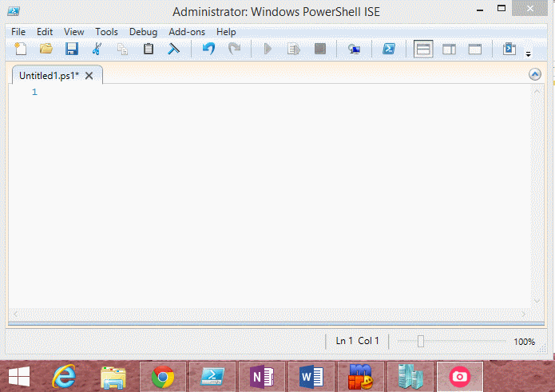Undo the last edit

[209, 49]
